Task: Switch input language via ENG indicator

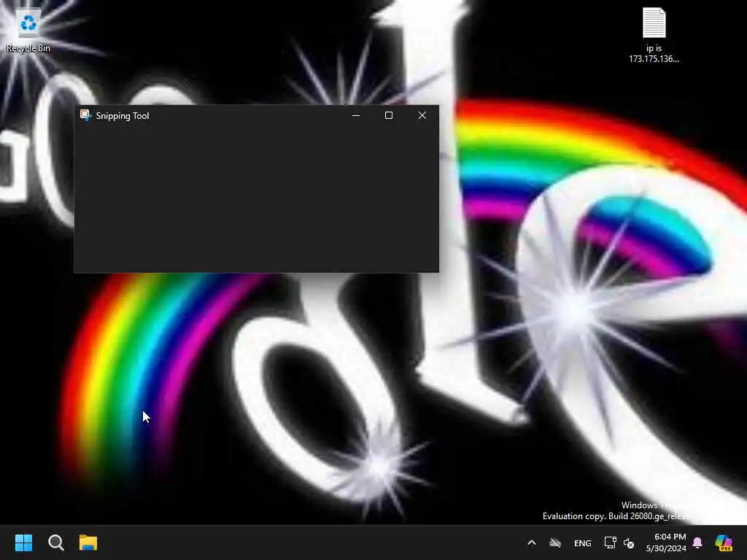Action: [x=583, y=542]
